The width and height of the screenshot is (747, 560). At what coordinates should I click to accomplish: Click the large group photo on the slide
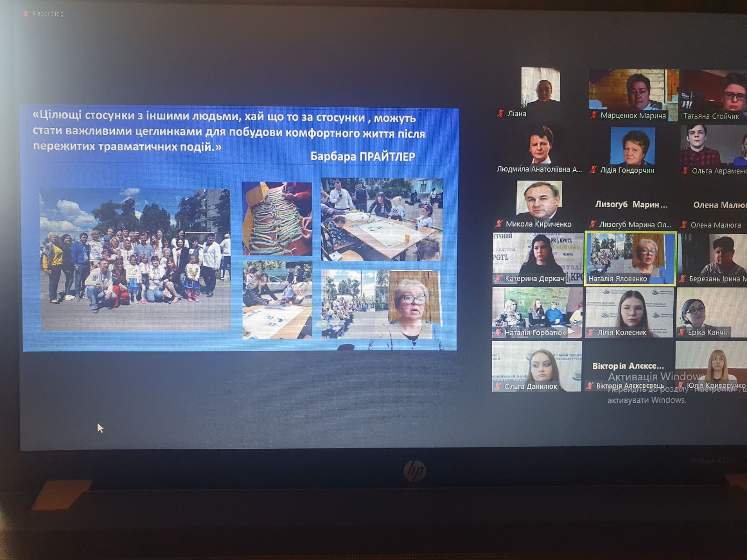pos(135,259)
